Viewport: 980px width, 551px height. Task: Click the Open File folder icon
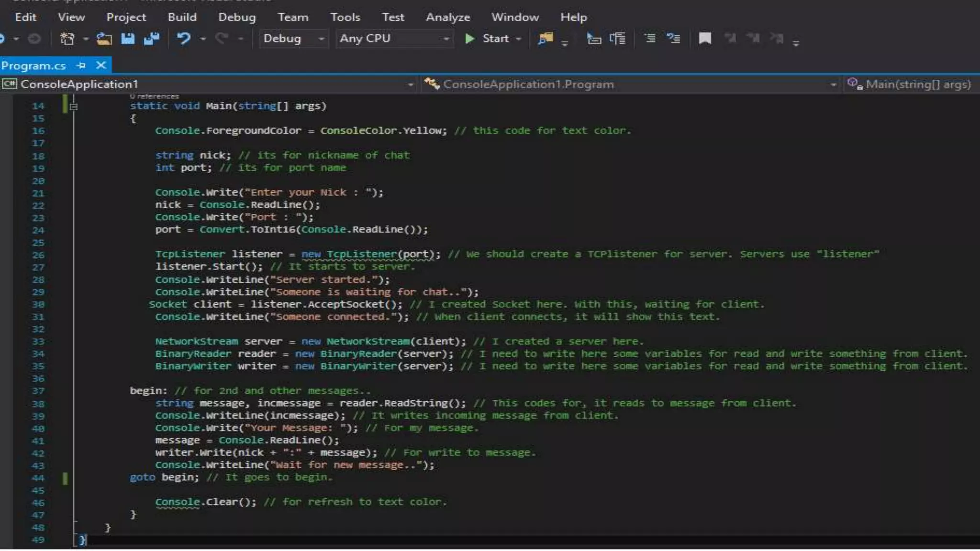coord(104,39)
